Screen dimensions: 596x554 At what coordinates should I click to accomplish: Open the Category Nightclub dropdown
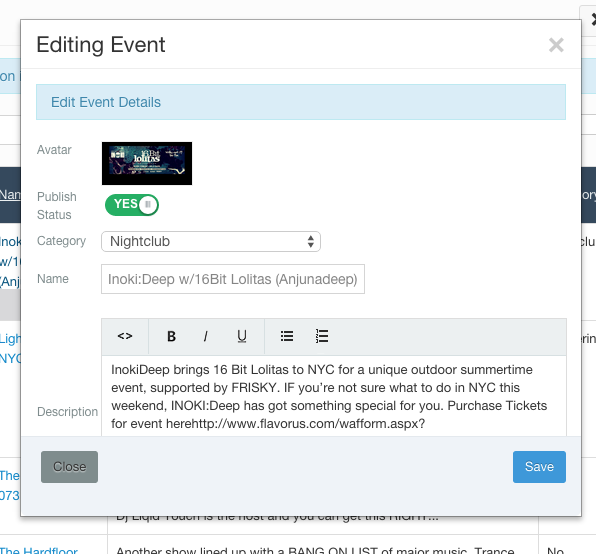click(211, 242)
